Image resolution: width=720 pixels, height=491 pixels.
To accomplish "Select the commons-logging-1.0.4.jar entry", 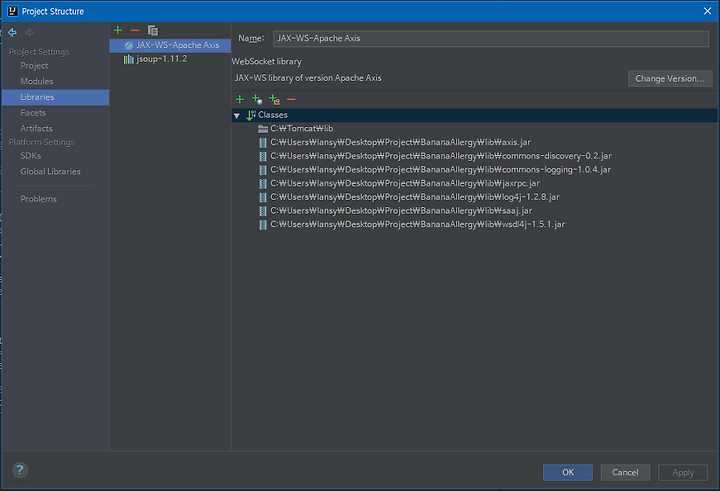I will tap(440, 170).
